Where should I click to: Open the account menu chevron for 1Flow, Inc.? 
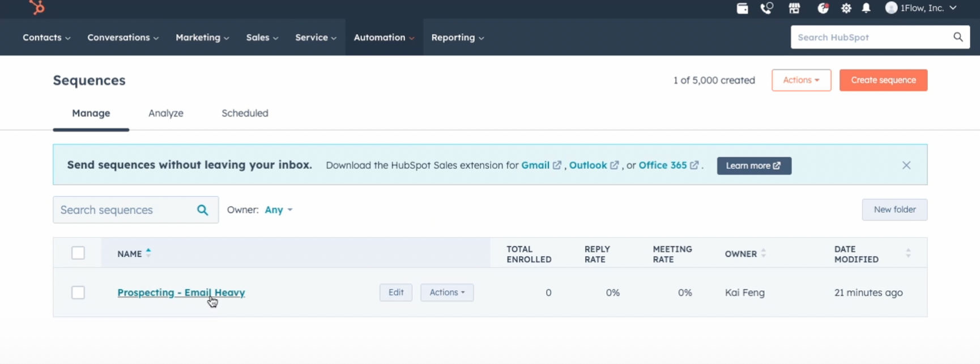[953, 8]
